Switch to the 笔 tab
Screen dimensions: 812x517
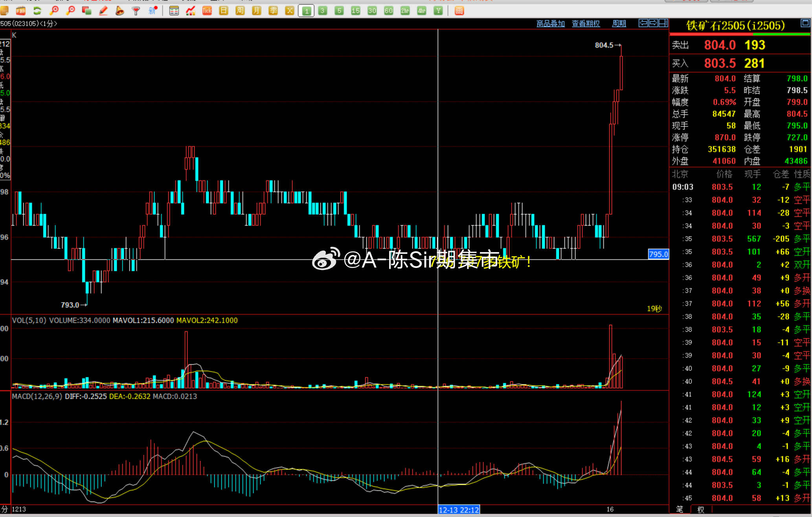[x=680, y=510]
